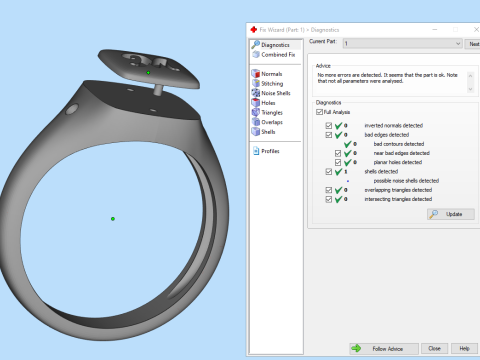Select the Shells fix icon
This screenshot has width=480, height=360.
(x=256, y=132)
